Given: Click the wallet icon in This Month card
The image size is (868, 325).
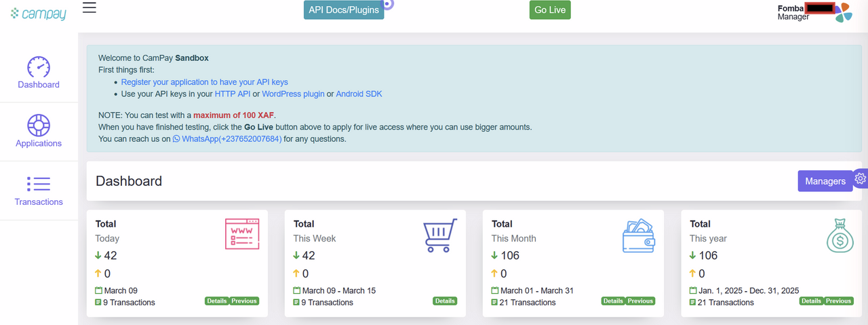Looking at the screenshot, I should coord(639,236).
